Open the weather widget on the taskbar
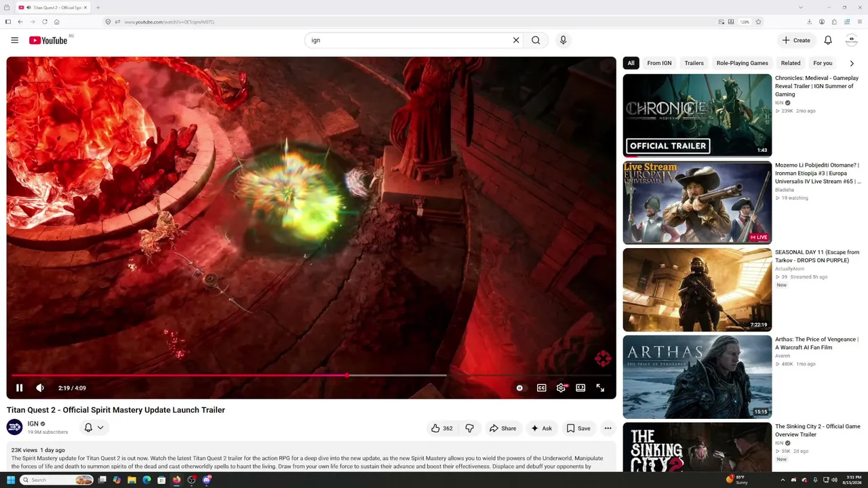The width and height of the screenshot is (868, 488). click(x=736, y=480)
